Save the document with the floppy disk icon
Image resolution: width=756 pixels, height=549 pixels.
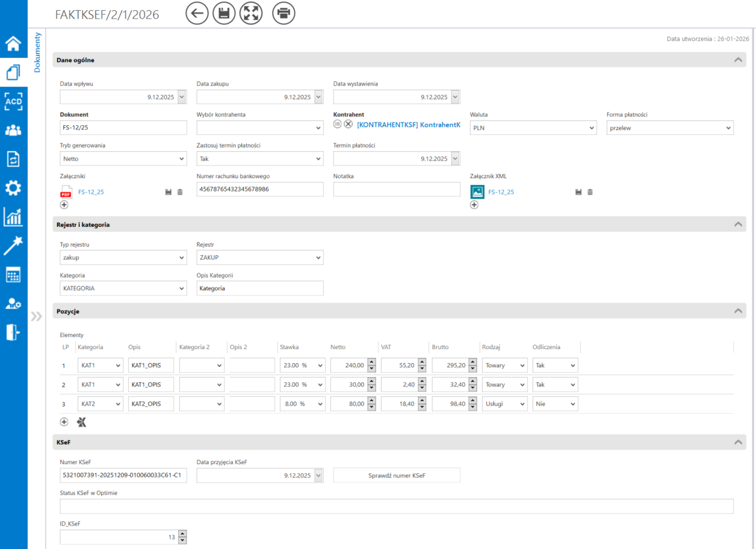(x=224, y=13)
